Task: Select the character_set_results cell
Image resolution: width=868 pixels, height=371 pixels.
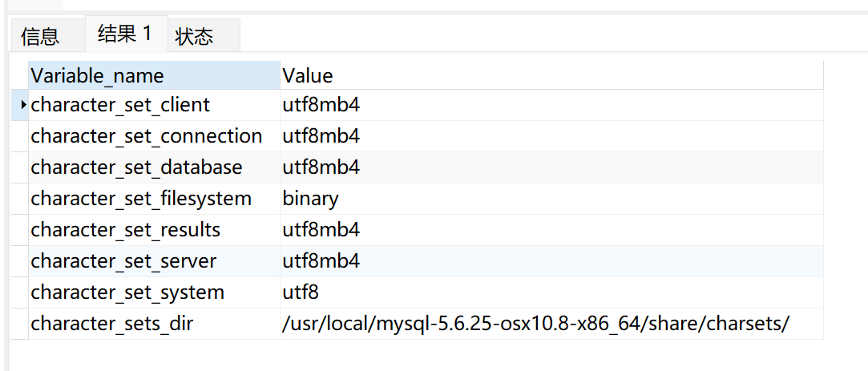Action: pyautogui.click(x=125, y=230)
